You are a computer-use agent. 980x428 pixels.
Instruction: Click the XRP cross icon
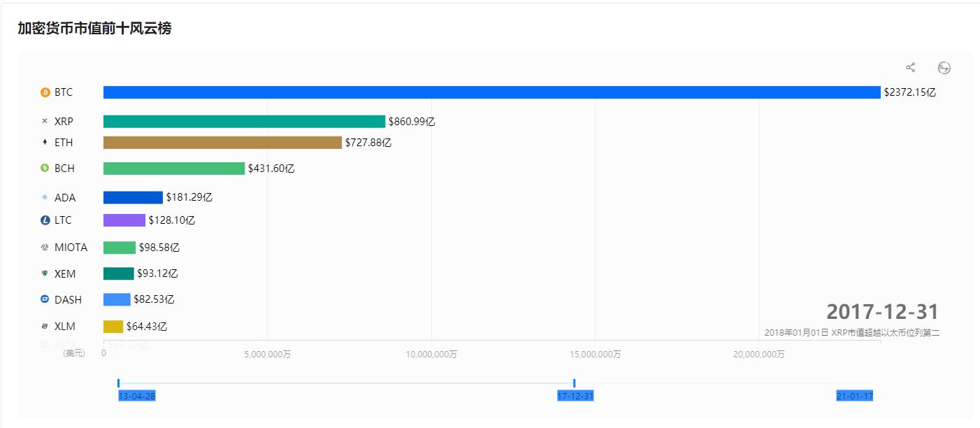click(45, 122)
